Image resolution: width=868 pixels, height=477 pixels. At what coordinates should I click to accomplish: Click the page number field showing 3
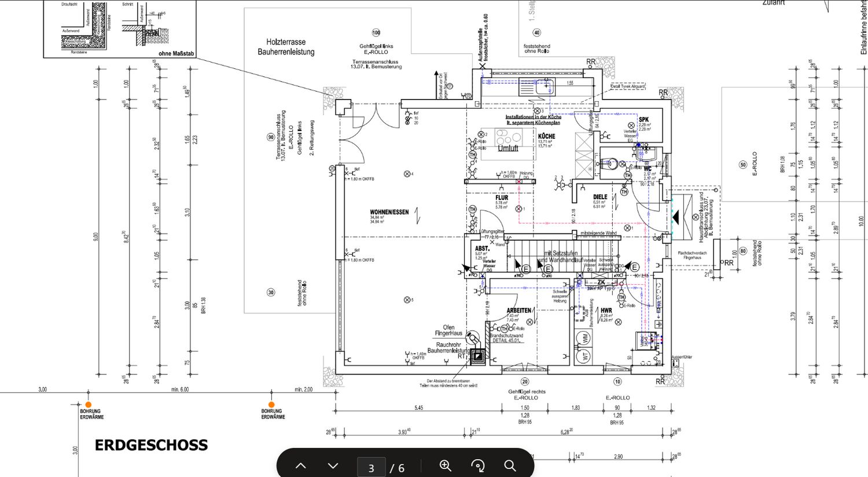click(x=371, y=468)
